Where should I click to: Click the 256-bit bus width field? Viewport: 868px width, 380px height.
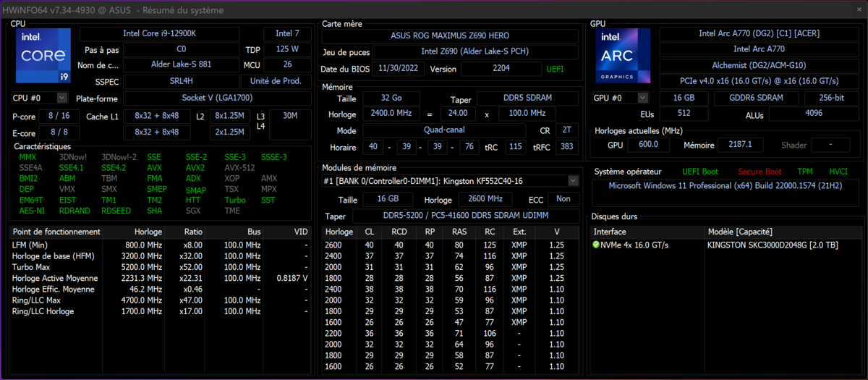click(x=832, y=98)
